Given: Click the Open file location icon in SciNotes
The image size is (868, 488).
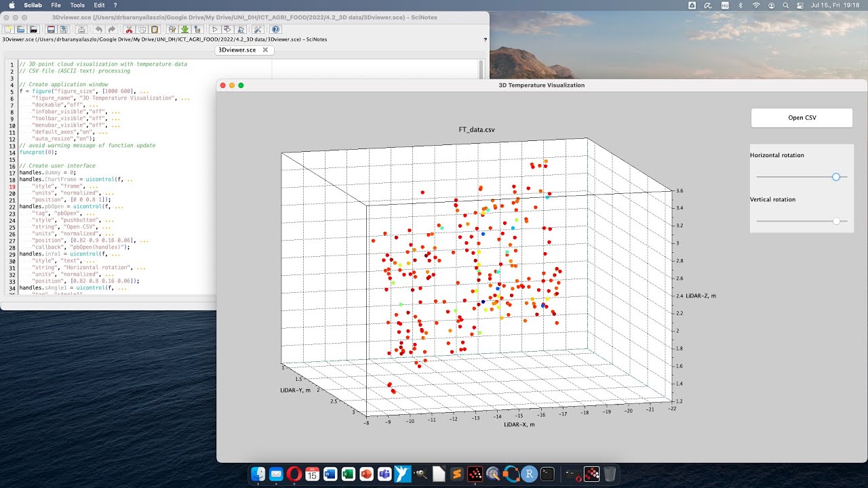Looking at the screenshot, I should 33,29.
